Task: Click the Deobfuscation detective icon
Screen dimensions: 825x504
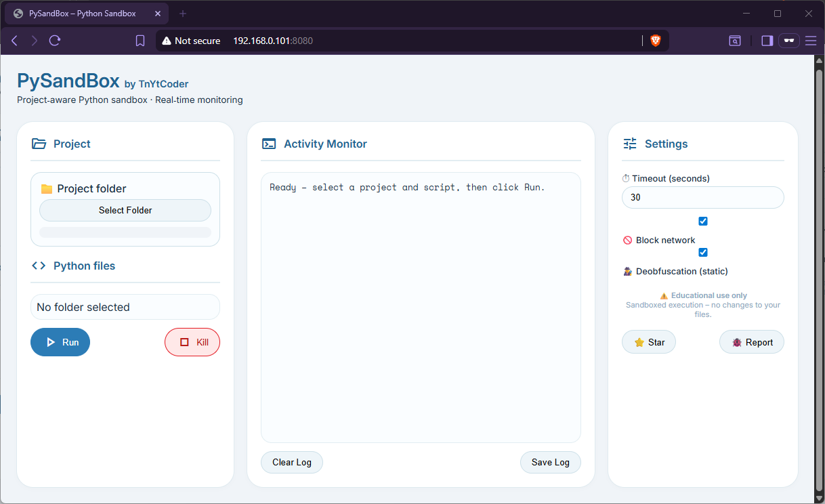Action: 627,272
